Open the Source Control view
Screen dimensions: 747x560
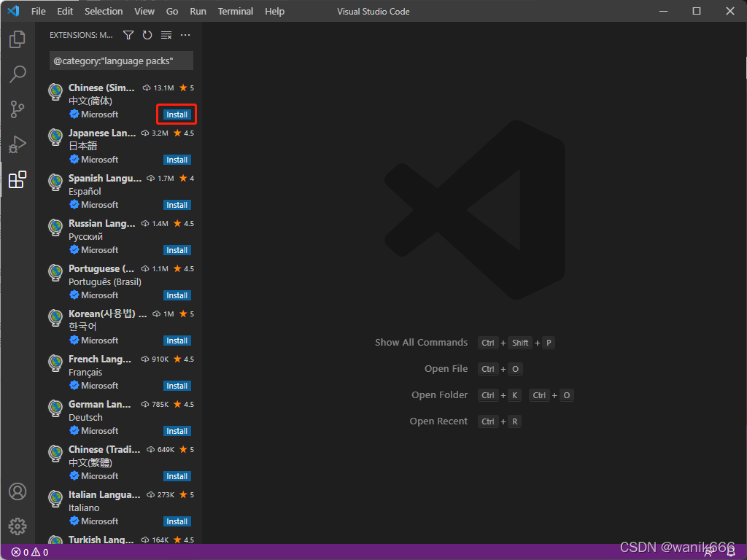coord(18,109)
